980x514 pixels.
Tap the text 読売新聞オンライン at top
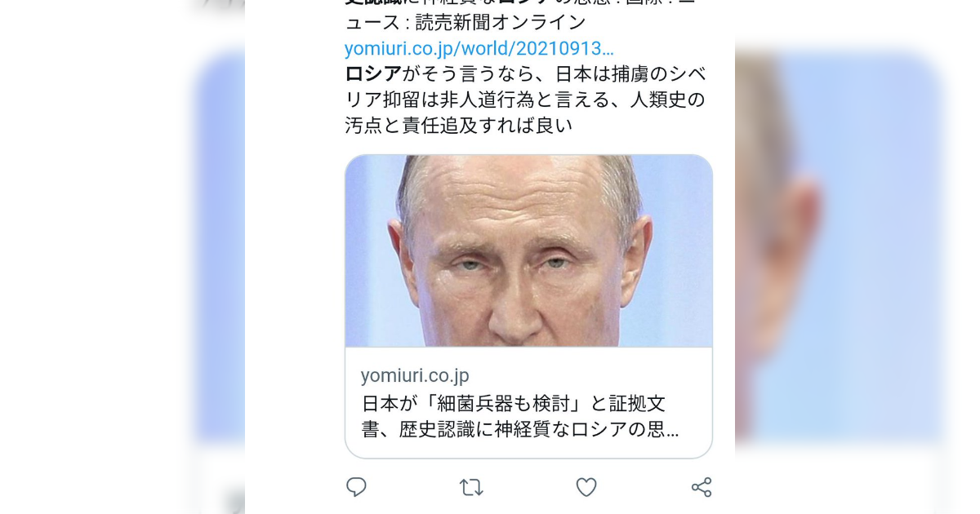501,22
